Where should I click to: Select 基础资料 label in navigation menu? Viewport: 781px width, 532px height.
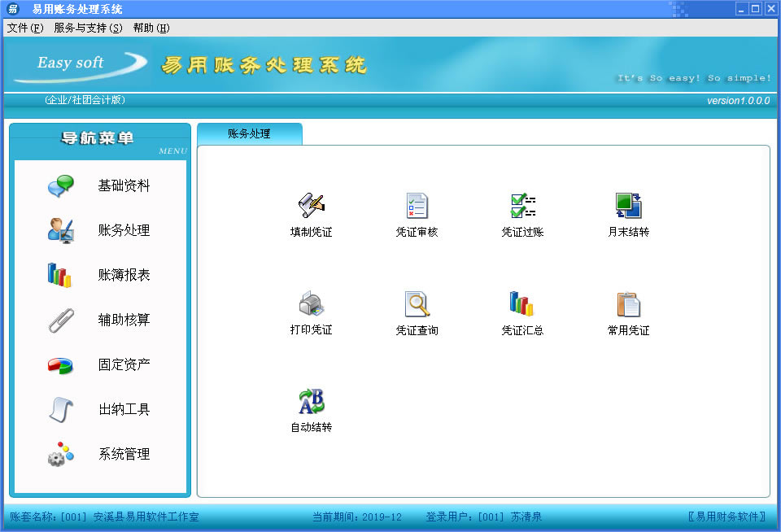(124, 185)
